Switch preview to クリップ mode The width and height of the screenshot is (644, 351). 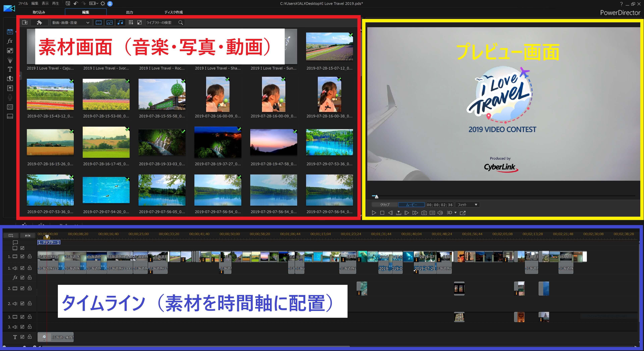(385, 205)
